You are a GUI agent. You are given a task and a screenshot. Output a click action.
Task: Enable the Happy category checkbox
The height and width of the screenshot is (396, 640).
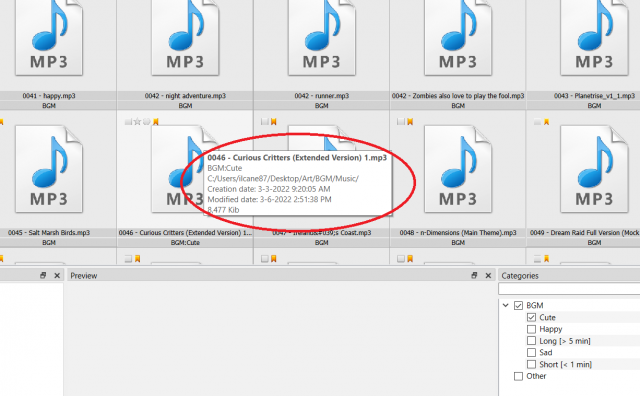[x=531, y=329]
